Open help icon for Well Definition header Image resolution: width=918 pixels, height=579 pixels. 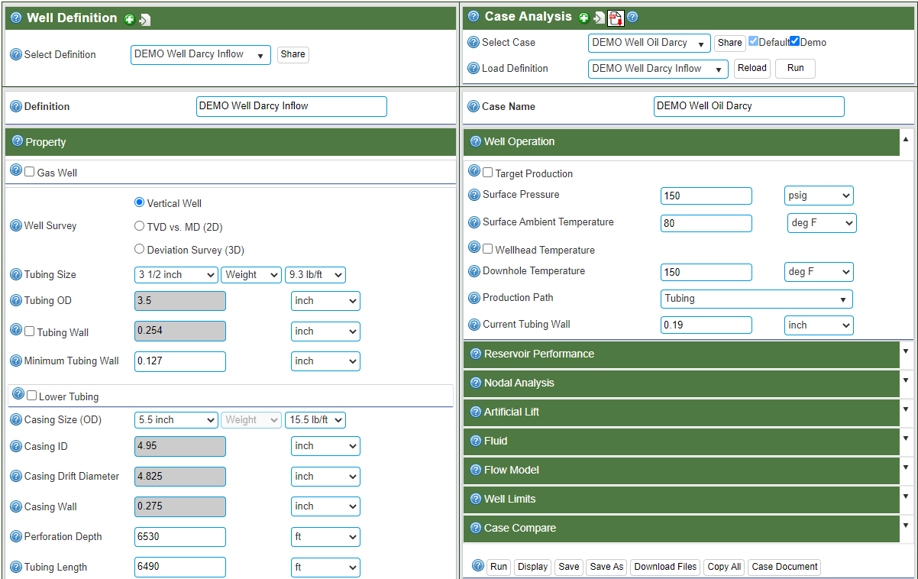click(x=16, y=18)
